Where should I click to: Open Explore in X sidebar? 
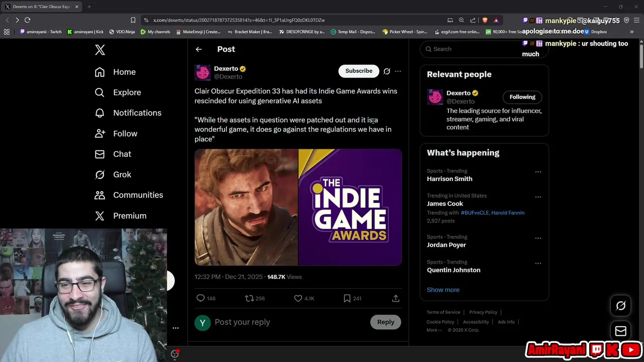click(x=118, y=93)
